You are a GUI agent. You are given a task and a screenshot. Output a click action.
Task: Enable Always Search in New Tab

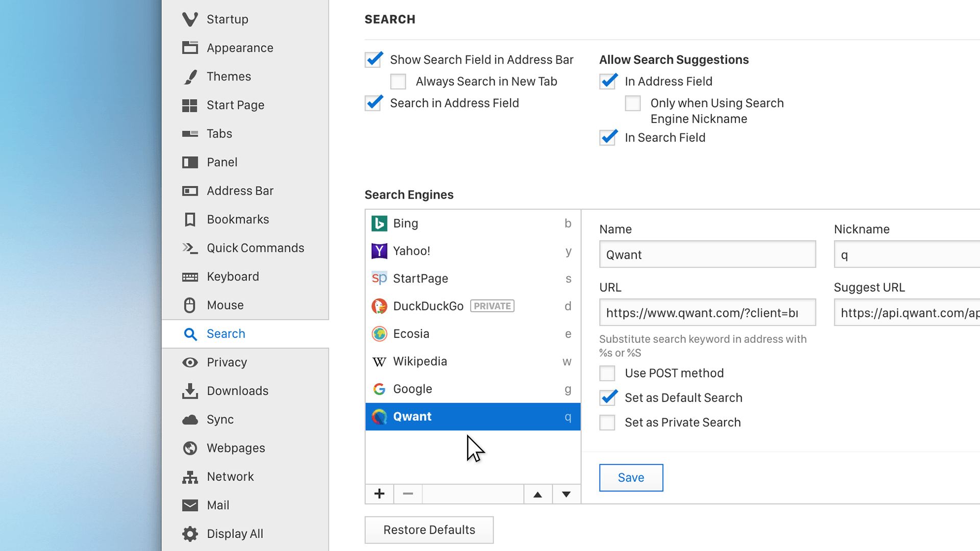(x=398, y=82)
